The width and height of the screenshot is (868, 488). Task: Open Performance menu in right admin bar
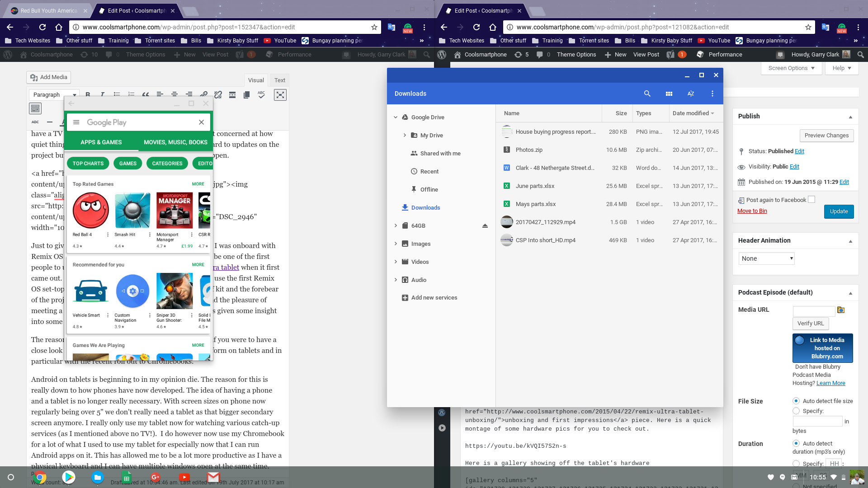coord(720,54)
